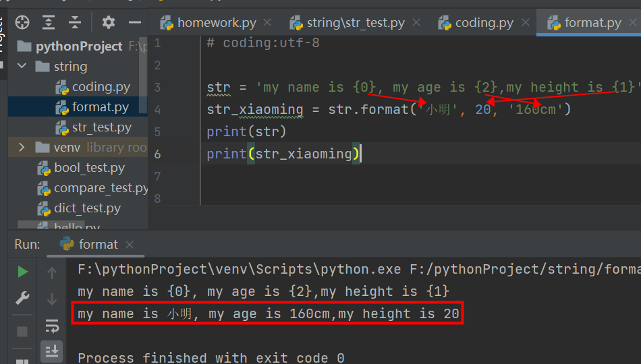Screen dimensions: 641x364
Task: Close the format run tab
Action: tap(130, 245)
